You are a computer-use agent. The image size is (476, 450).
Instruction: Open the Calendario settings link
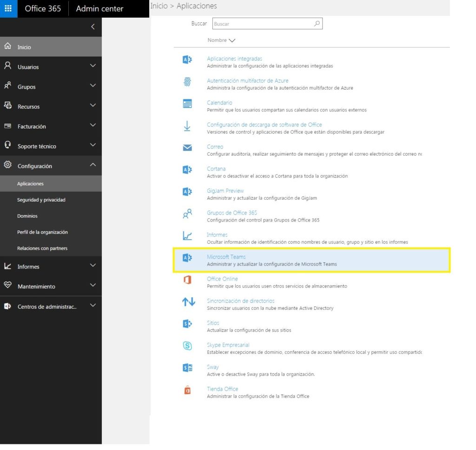click(219, 103)
